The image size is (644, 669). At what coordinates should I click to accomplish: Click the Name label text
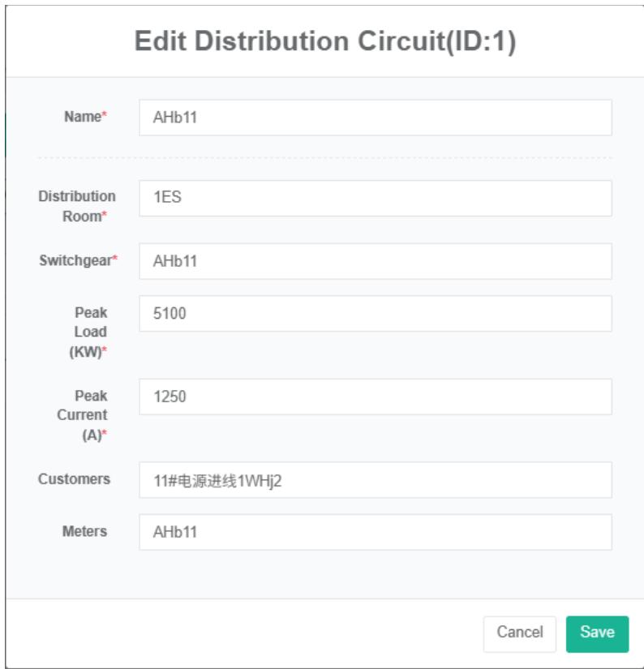pyautogui.click(x=82, y=117)
